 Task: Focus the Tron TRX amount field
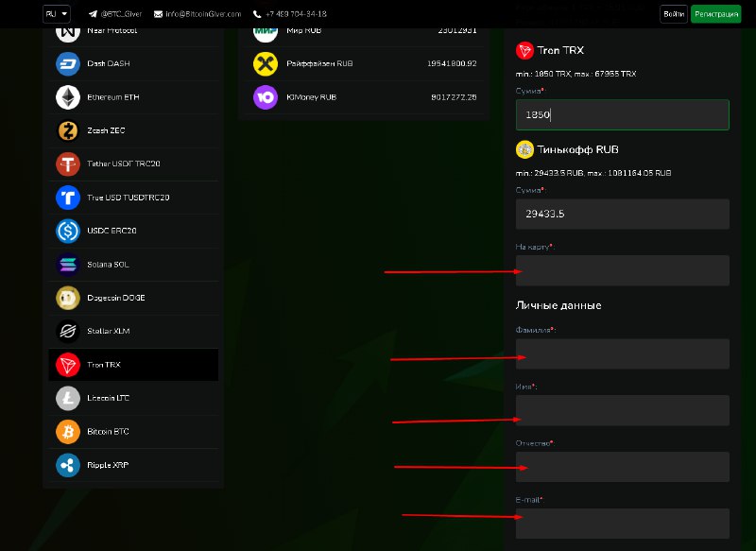(x=623, y=114)
